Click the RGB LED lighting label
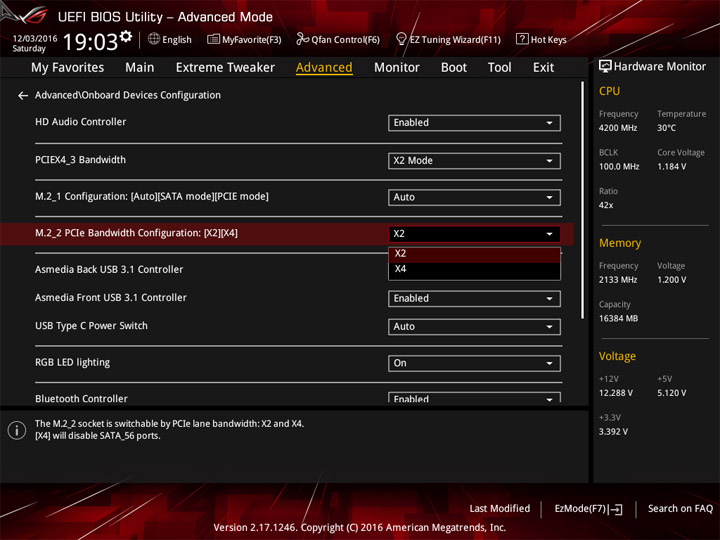This screenshot has width=720, height=540. click(73, 362)
